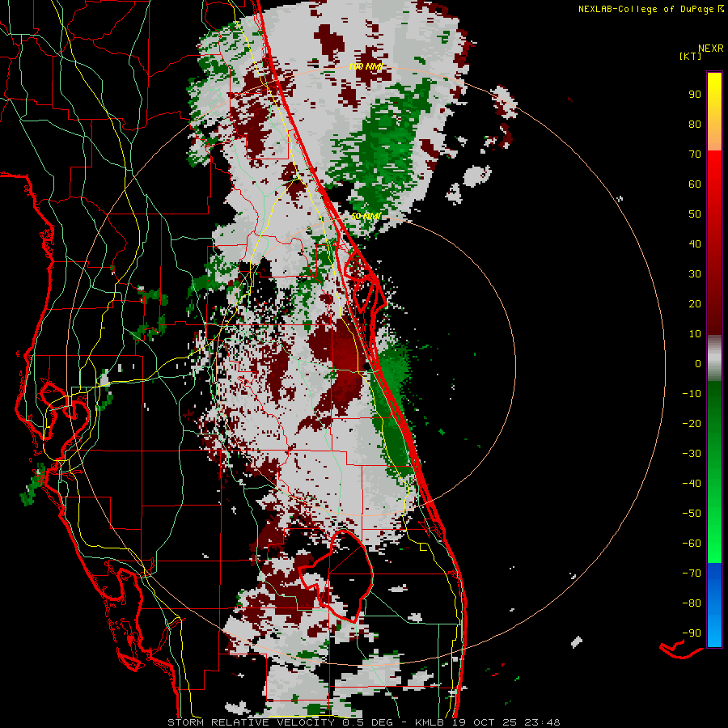Select the -40 label on the velocity scale
Viewport: 728px width, 728px height.
[x=692, y=484]
